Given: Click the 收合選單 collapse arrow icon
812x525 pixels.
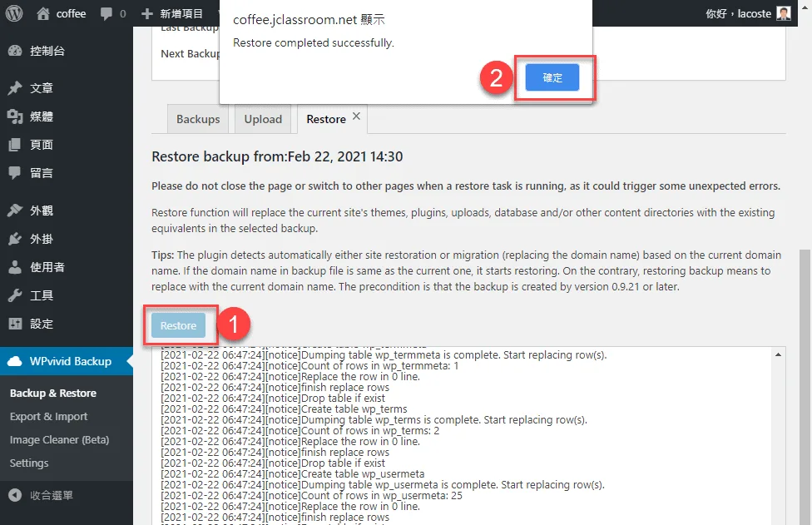Looking at the screenshot, I should (15, 496).
